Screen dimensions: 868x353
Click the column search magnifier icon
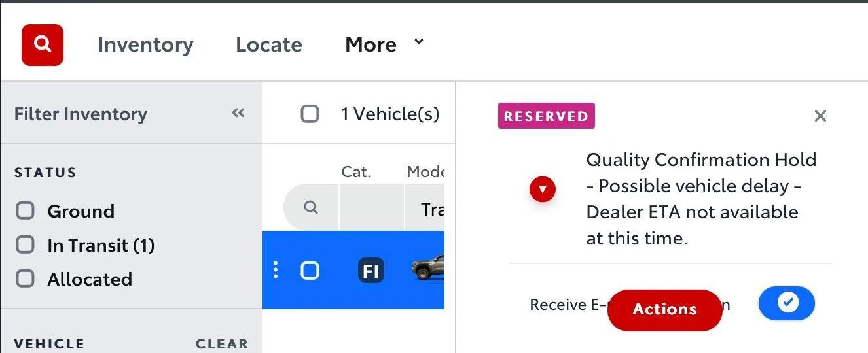pyautogui.click(x=311, y=207)
